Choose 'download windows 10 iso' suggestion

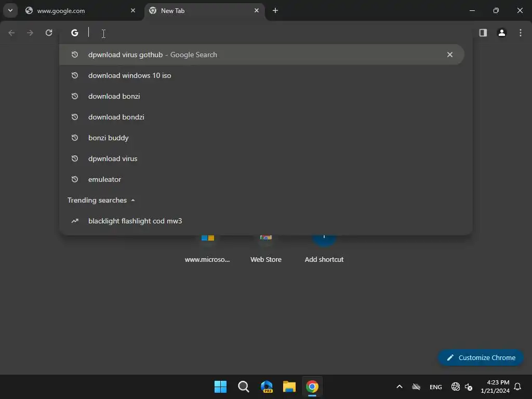262,75
